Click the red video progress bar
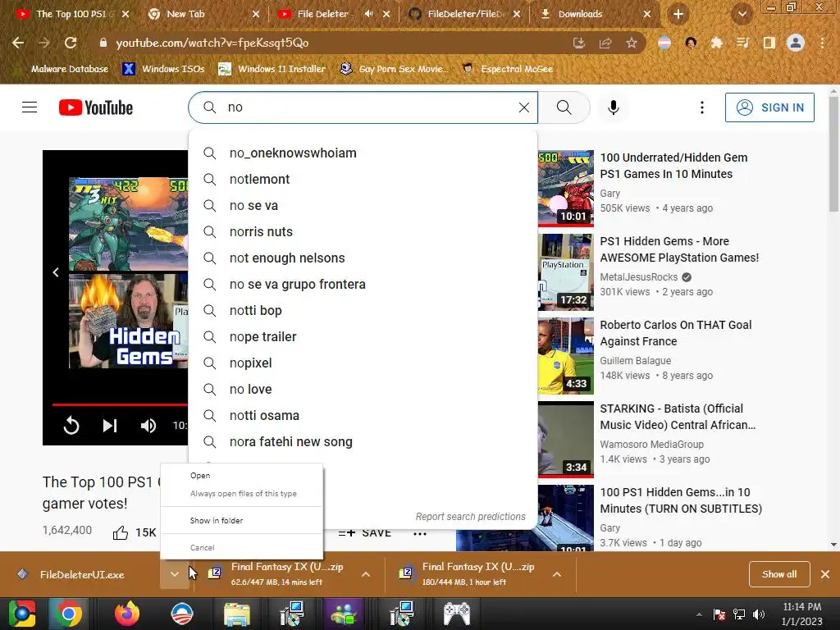Viewport: 840px width, 630px height. coord(120,404)
